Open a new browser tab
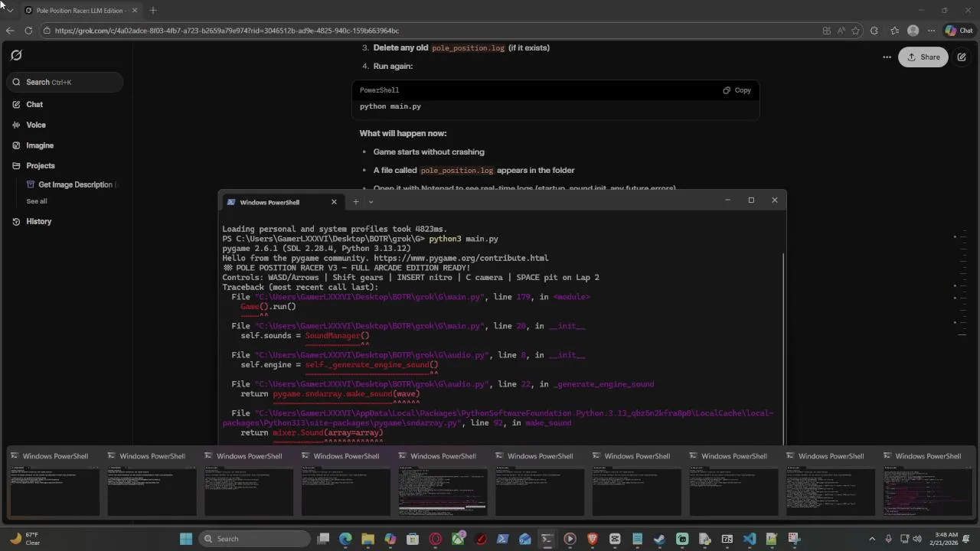Screen dimensions: 980x551 tap(152, 10)
